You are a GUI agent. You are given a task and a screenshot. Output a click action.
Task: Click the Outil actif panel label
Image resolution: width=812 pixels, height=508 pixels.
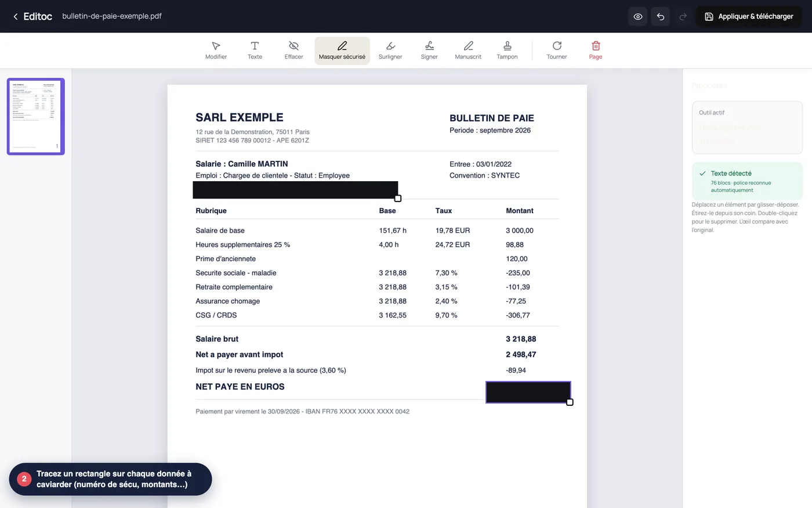pyautogui.click(x=712, y=113)
